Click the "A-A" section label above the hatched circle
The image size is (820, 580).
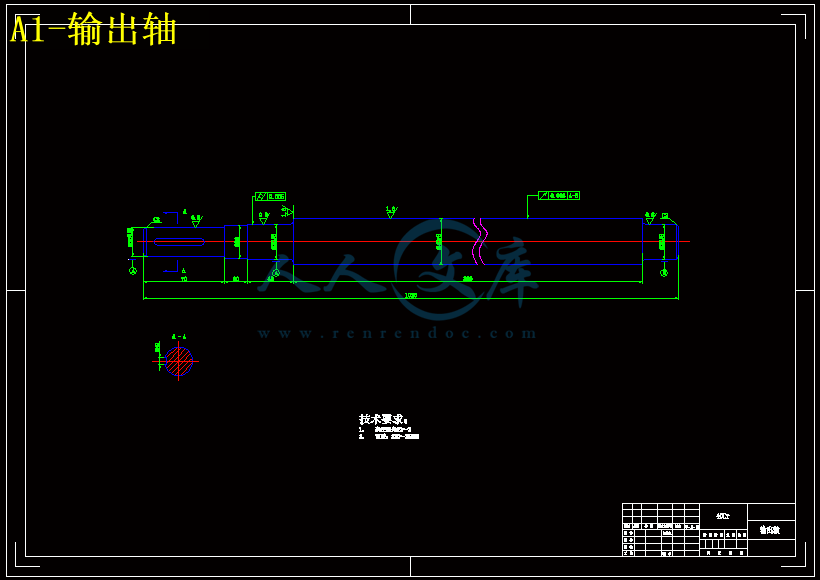pos(179,337)
